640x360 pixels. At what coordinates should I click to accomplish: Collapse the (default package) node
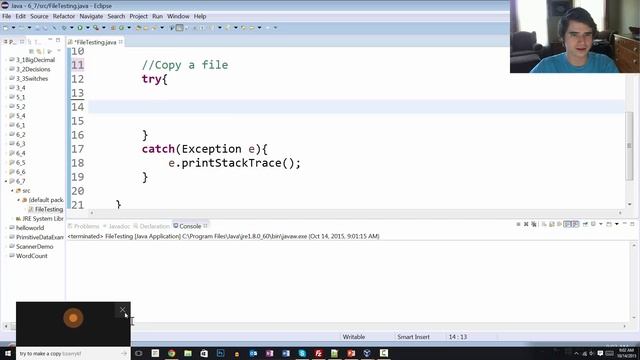coord(18,200)
